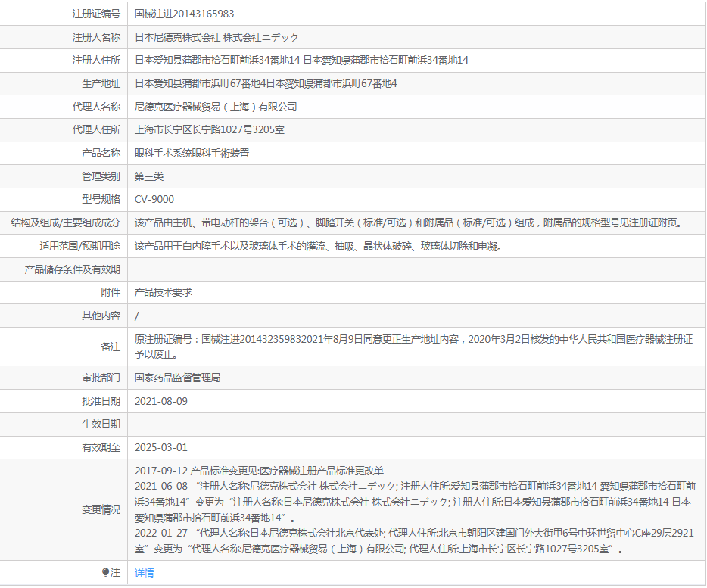Click the 审批部门 row label
The height and width of the screenshot is (588, 707).
pyautogui.click(x=101, y=378)
